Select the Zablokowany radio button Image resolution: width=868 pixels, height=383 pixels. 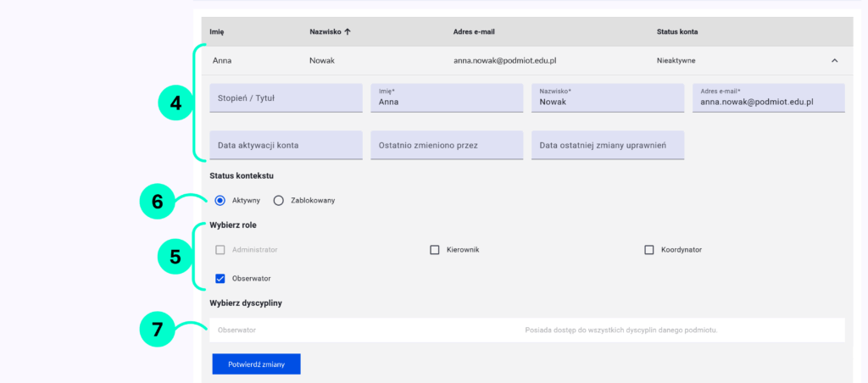click(278, 201)
